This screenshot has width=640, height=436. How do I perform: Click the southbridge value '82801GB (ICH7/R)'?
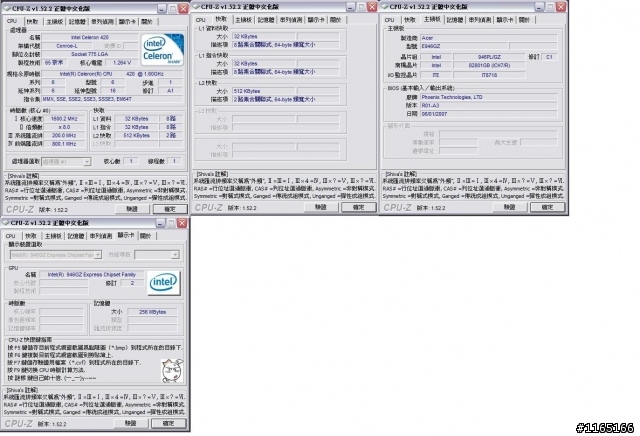489,65
